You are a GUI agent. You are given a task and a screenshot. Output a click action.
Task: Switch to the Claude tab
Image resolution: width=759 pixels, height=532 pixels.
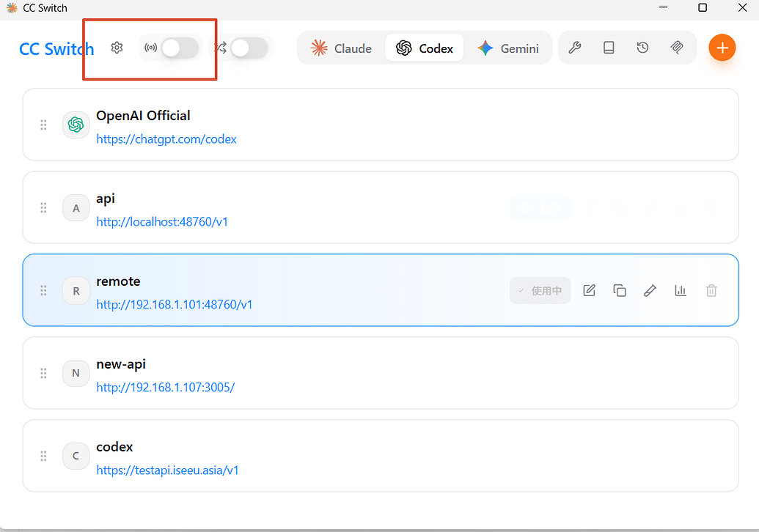click(x=342, y=48)
